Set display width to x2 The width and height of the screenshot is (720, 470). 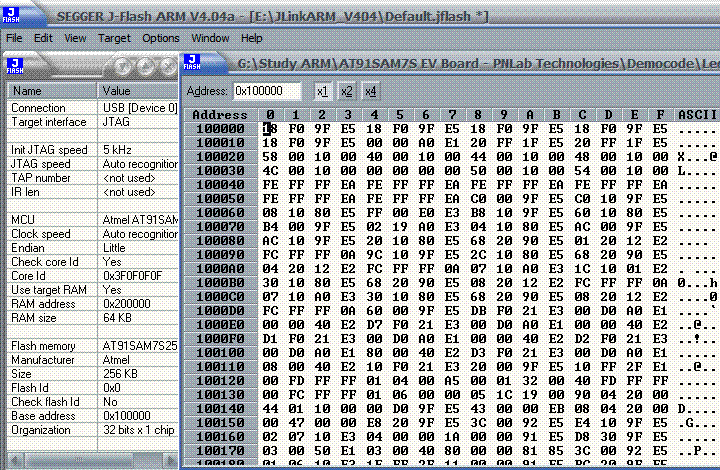[x=347, y=91]
